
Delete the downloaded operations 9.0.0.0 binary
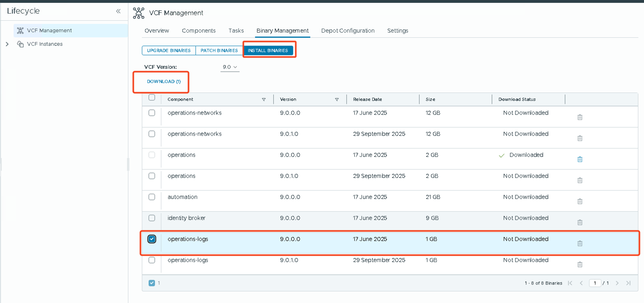coord(580,159)
